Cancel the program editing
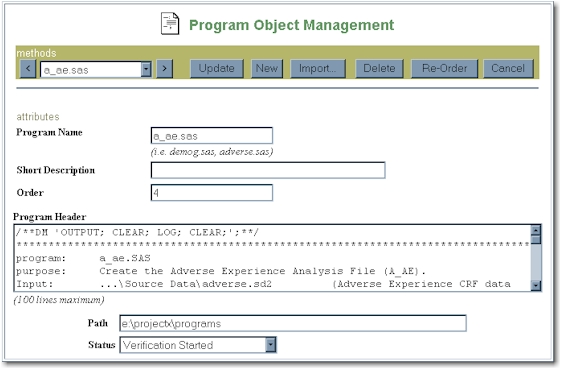 point(508,68)
